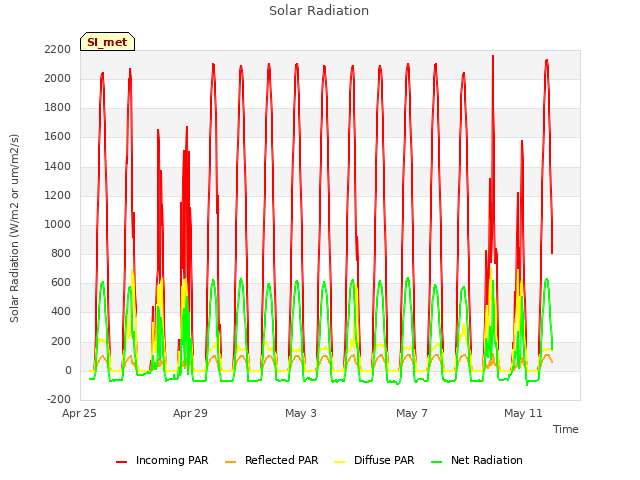Click the yellow Diffuse PAR legend swatch
The image size is (640, 480).
[x=340, y=462]
